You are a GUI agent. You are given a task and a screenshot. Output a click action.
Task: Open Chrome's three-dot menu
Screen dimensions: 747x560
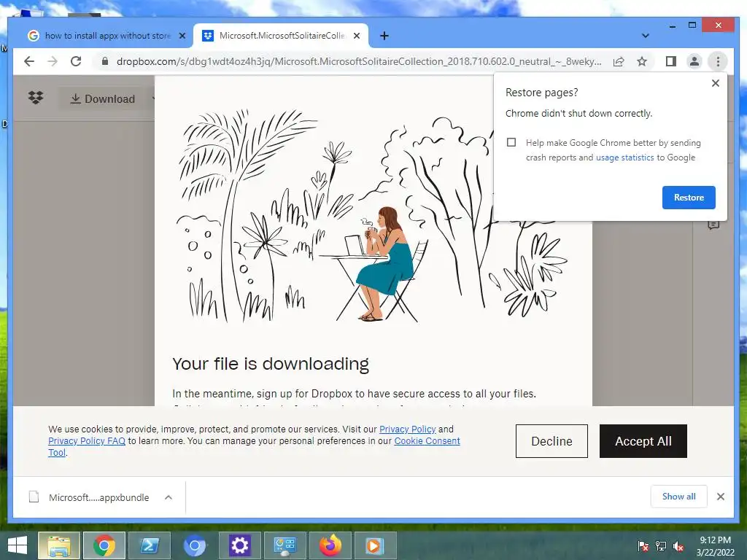(x=718, y=61)
